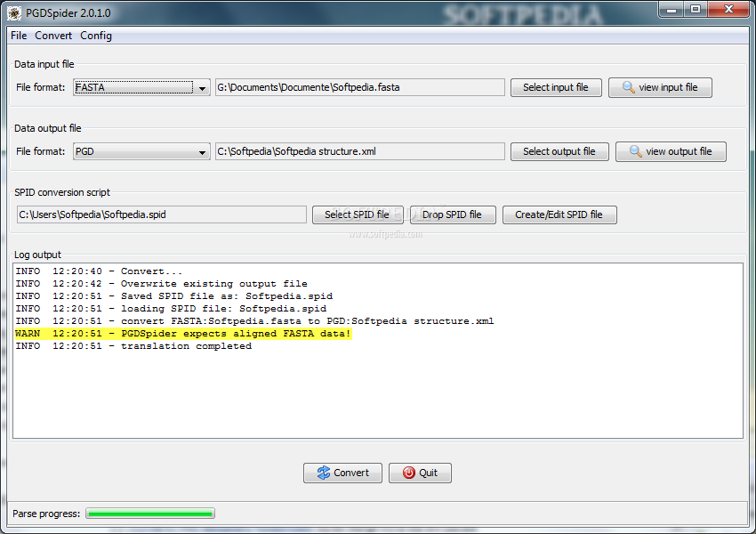
Task: Click Select SPID file button
Action: pyautogui.click(x=358, y=214)
